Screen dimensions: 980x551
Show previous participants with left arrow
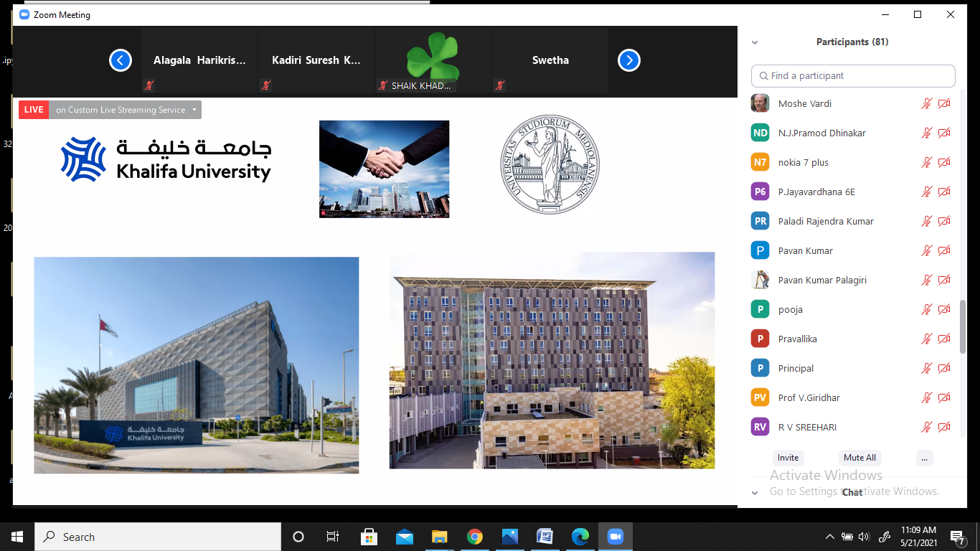[x=121, y=60]
